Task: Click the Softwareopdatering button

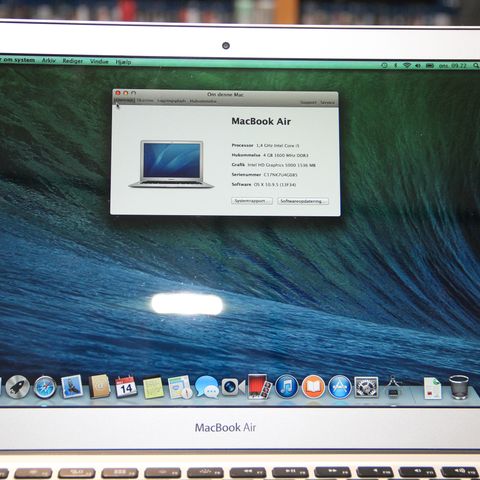Action: pos(303,201)
